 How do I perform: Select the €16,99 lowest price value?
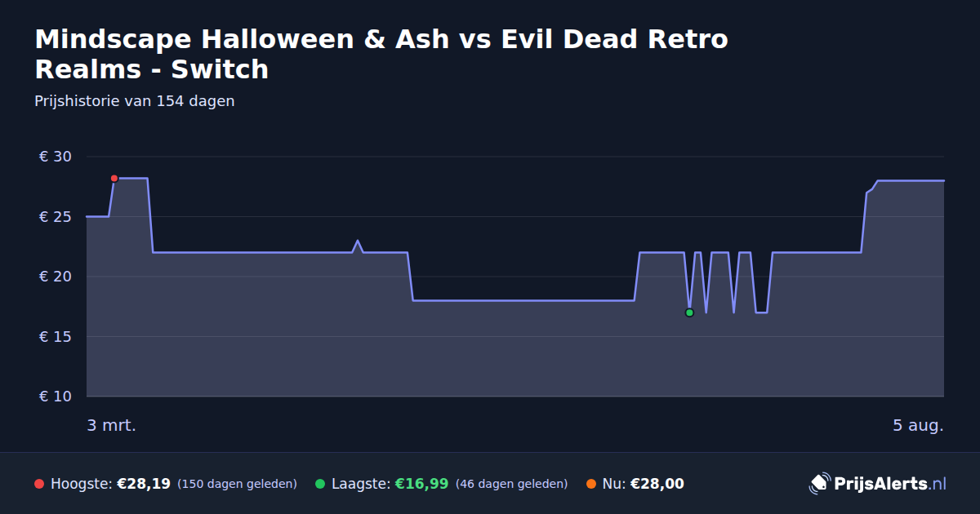[421, 484]
